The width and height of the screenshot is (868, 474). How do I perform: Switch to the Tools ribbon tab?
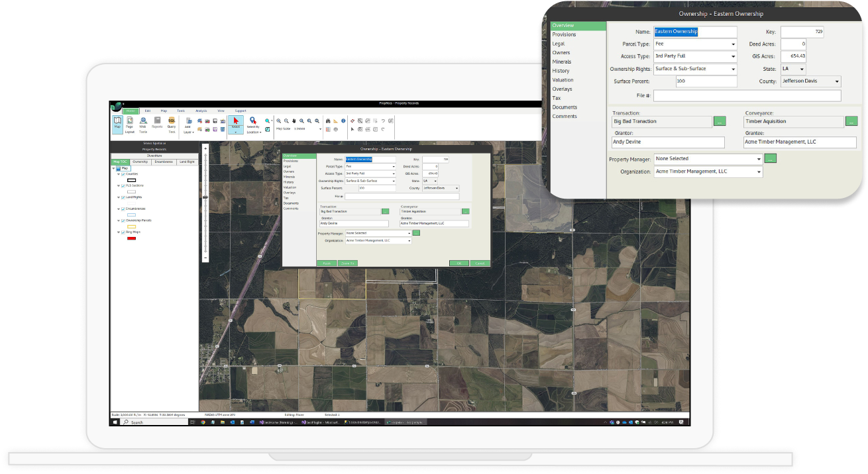(181, 111)
